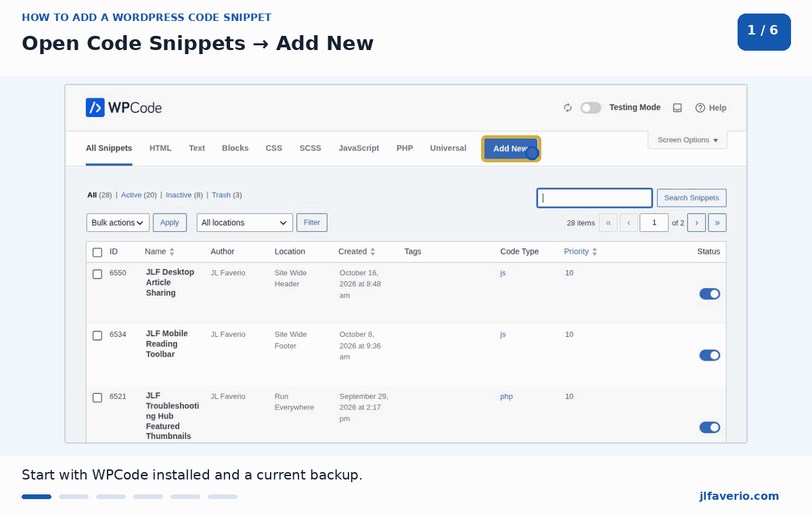Click Site Wide Footer location text
This screenshot has height=514, width=812.
[x=290, y=340]
